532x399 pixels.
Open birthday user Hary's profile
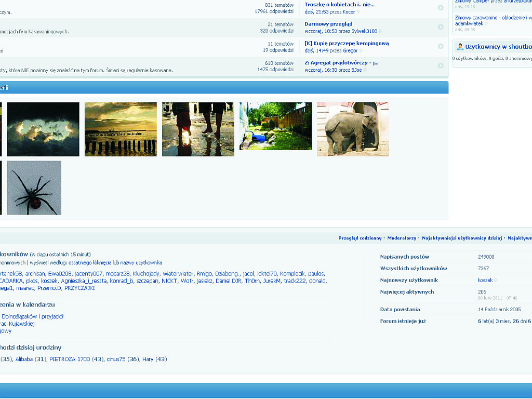click(x=148, y=360)
